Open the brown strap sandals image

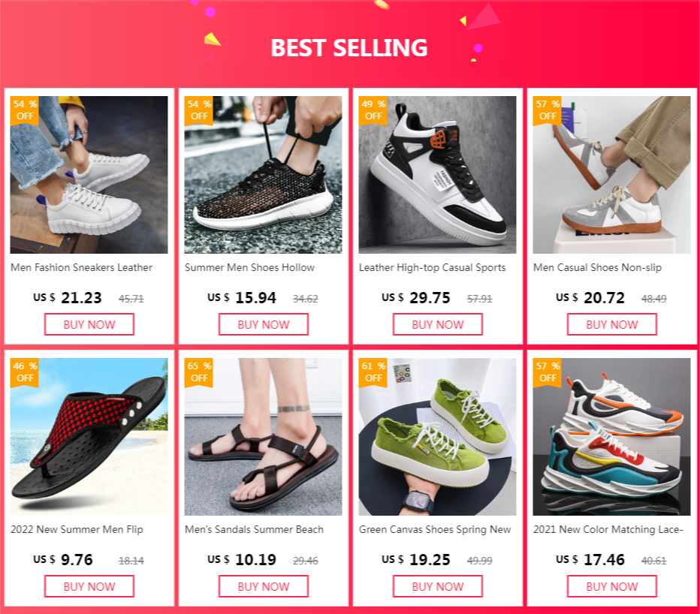click(x=264, y=437)
